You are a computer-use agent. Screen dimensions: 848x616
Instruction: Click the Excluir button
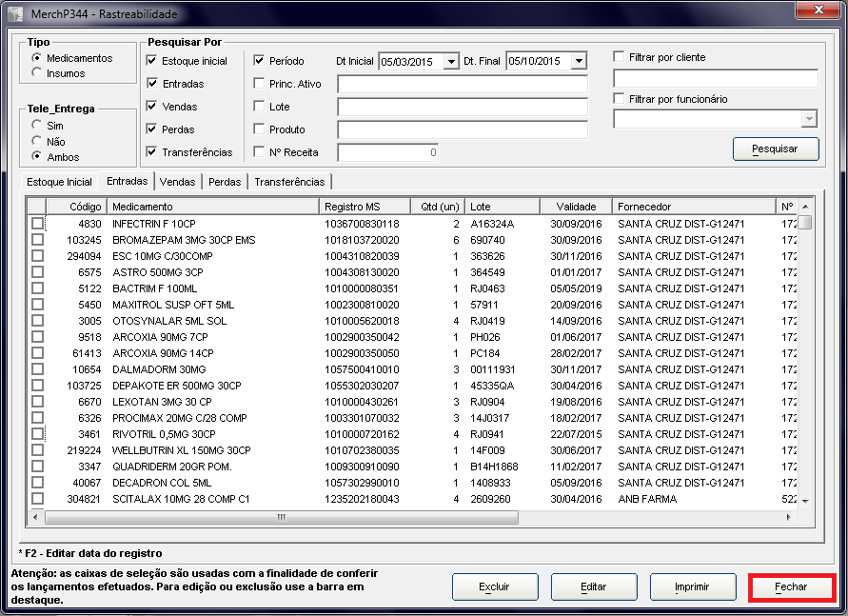click(x=494, y=587)
